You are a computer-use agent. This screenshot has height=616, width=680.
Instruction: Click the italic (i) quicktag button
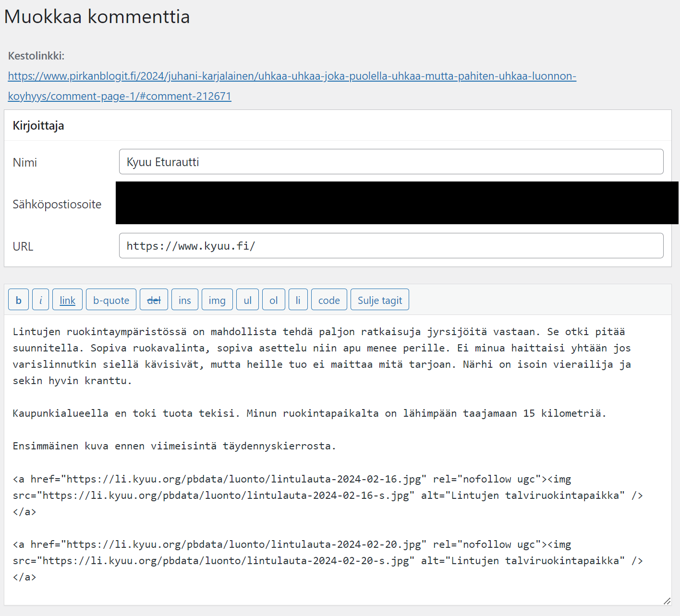40,300
